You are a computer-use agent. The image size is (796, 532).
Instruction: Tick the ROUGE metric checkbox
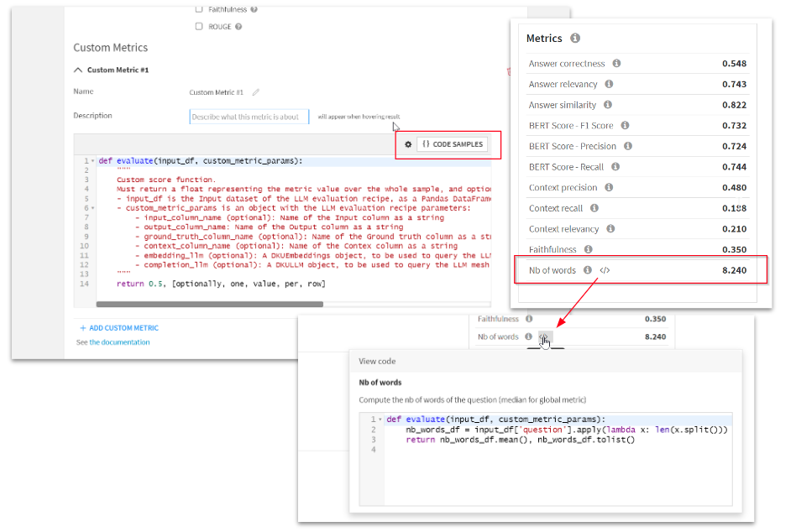199,27
